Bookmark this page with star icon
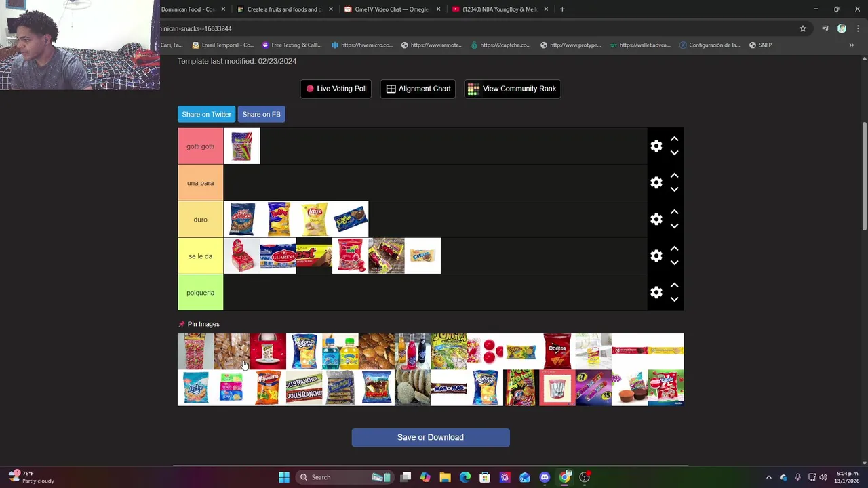Screen dimensions: 868x488 coord(803,28)
